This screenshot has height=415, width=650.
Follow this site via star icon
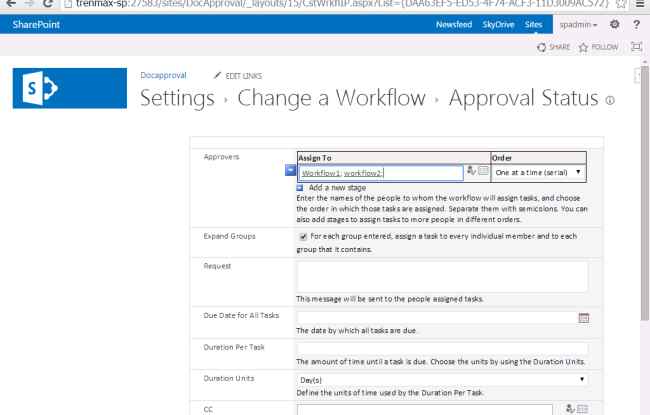(x=583, y=47)
